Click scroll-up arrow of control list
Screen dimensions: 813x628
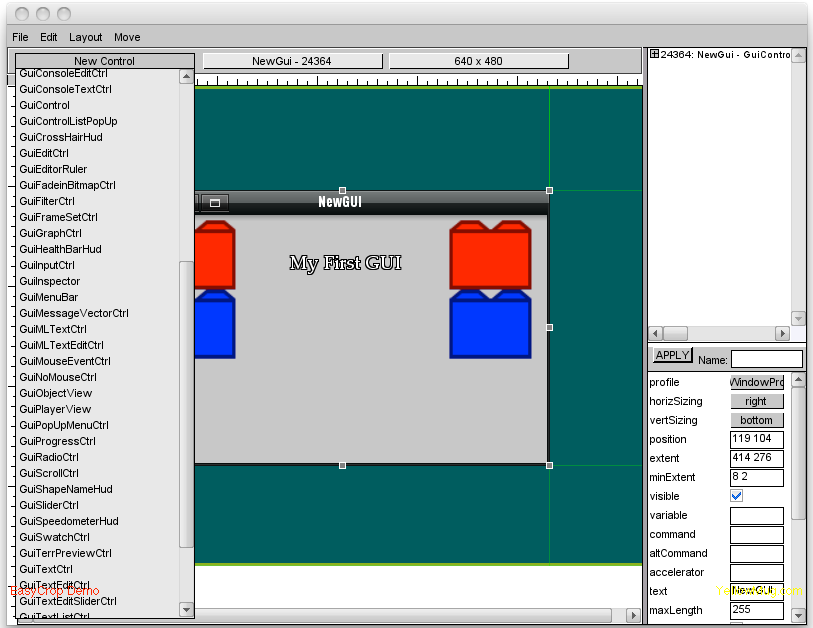pyautogui.click(x=186, y=76)
